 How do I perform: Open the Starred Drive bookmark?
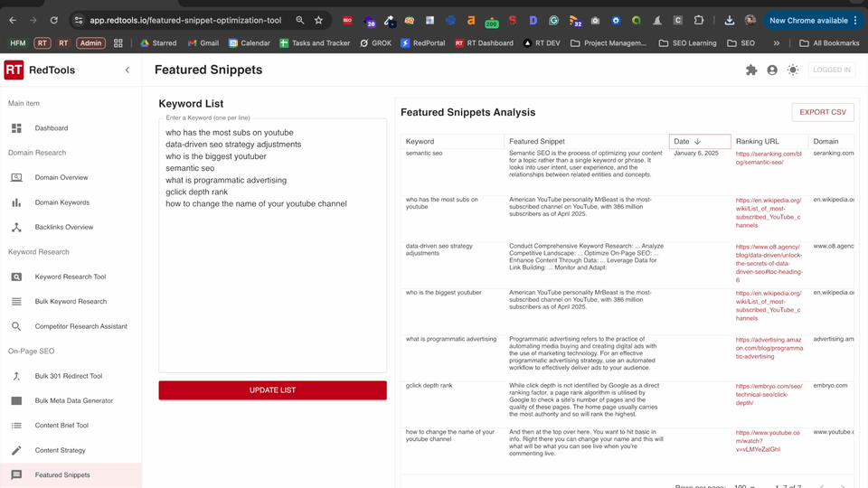(158, 43)
